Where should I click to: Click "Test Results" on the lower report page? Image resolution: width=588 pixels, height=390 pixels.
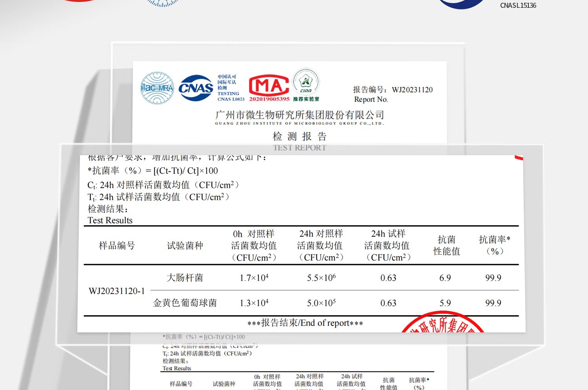177,368
